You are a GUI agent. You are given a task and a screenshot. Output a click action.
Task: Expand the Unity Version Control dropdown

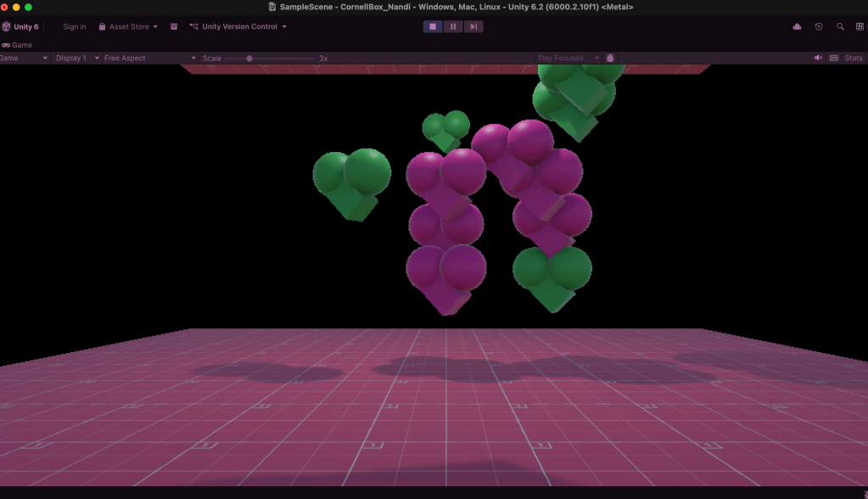pos(238,26)
